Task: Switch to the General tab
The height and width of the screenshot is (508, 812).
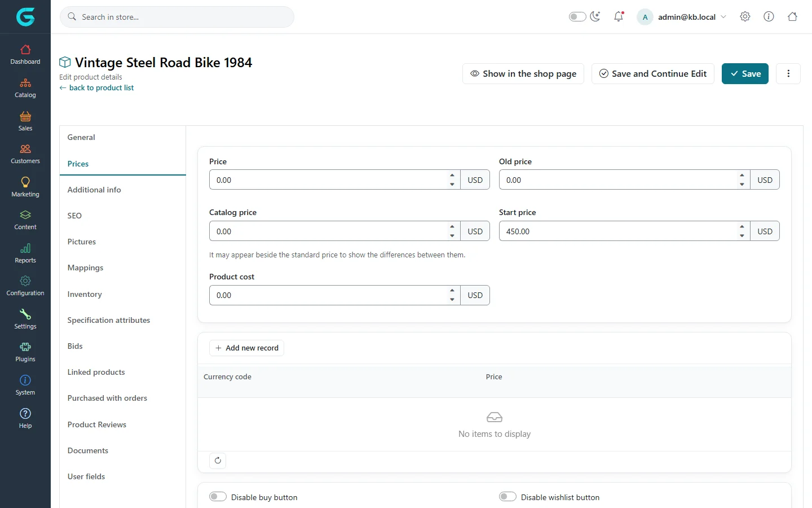Action: point(123,137)
